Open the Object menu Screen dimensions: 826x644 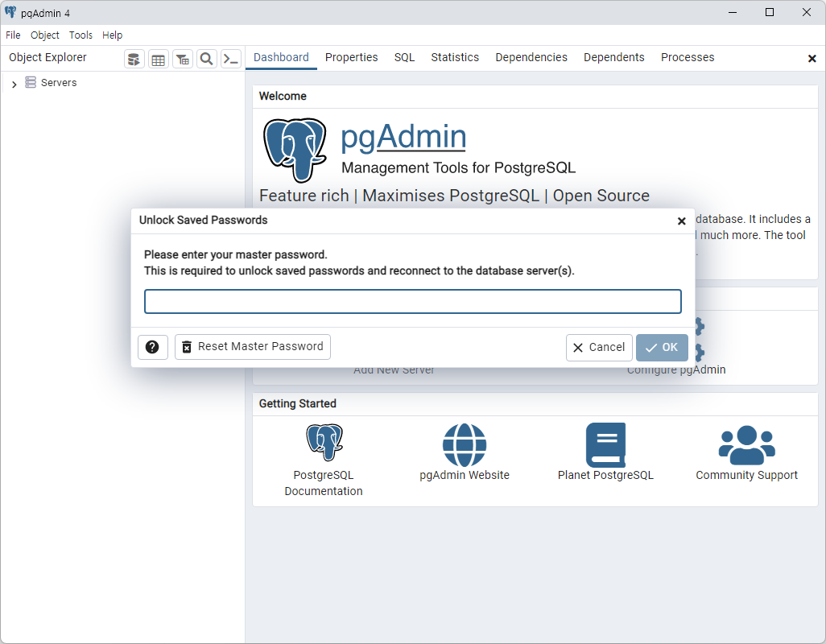tap(45, 35)
